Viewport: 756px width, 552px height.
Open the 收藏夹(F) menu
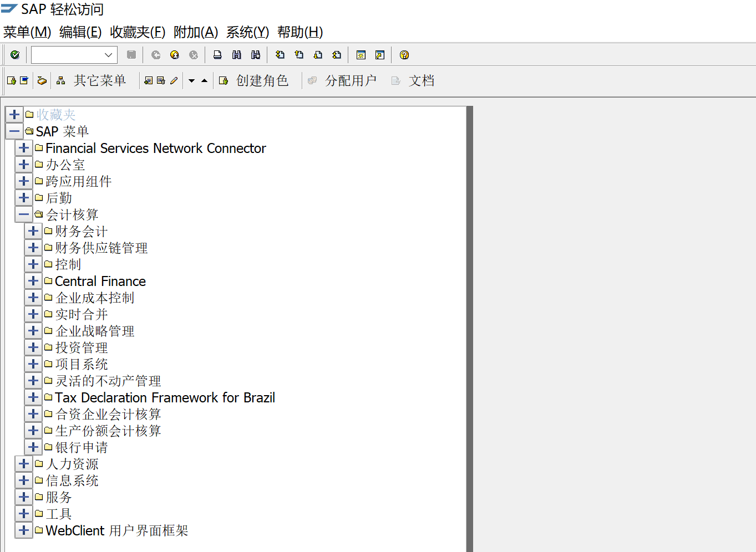click(x=138, y=32)
